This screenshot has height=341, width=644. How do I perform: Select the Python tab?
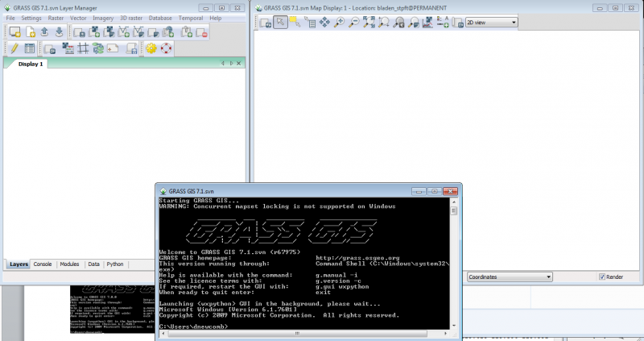pyautogui.click(x=115, y=264)
